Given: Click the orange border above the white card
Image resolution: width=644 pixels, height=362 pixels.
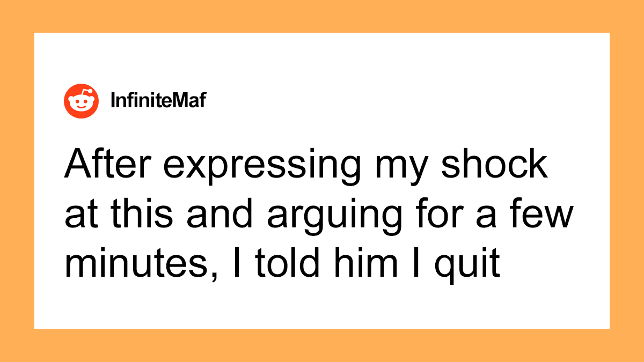Looking at the screenshot, I should 322,16.
